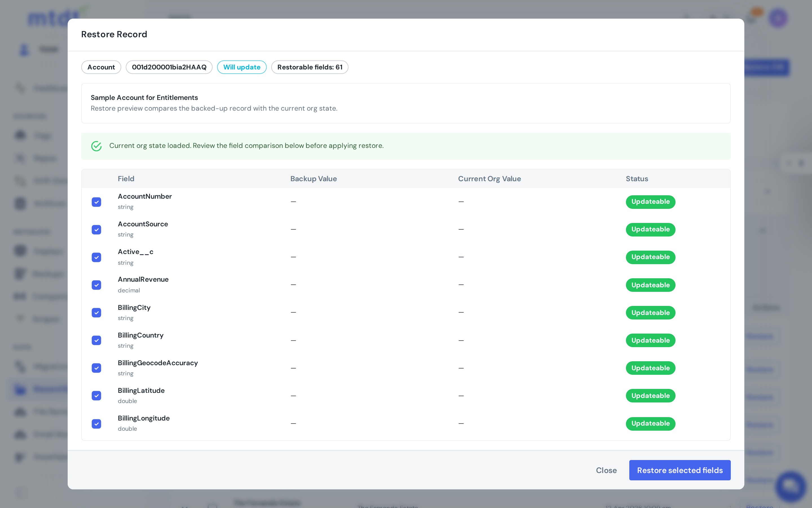Click the Updateable badge for AnnualRevenue
This screenshot has width=812, height=508.
(650, 285)
